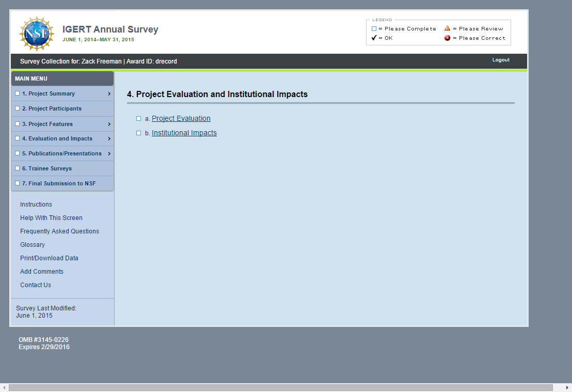Open Help With This Screen
This screenshot has width=572, height=392.
pyautogui.click(x=51, y=218)
